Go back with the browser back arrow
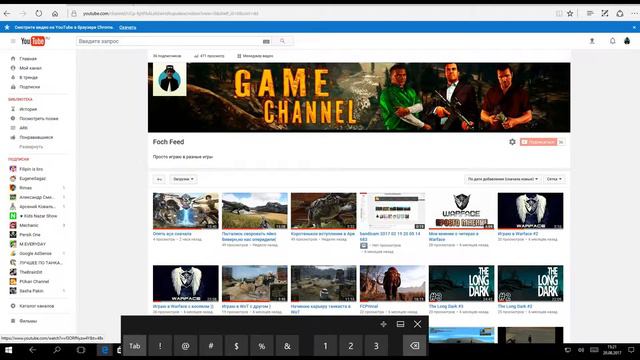 point(7,13)
